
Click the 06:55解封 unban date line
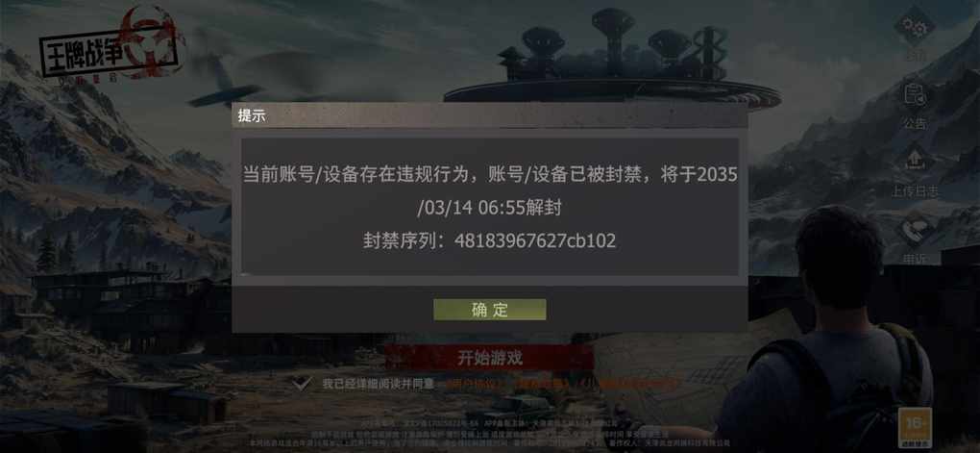tap(490, 208)
